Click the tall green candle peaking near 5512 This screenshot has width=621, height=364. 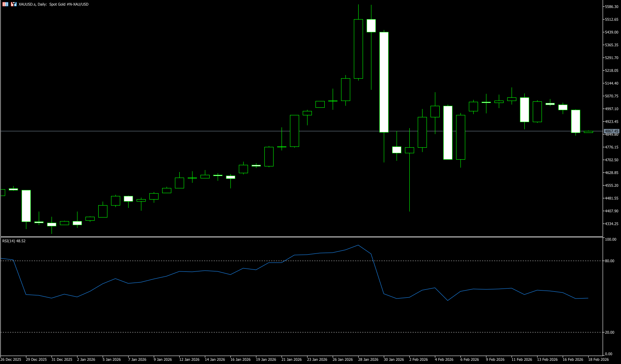click(358, 49)
